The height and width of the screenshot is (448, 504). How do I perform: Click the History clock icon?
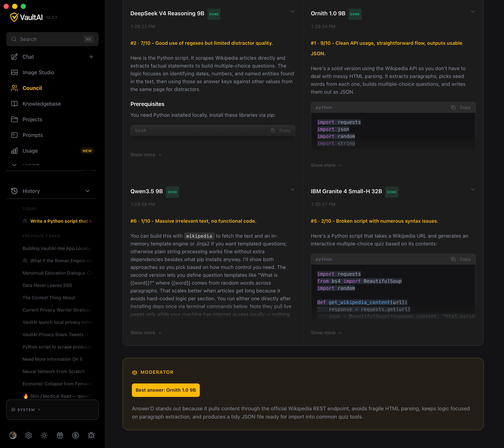[x=14, y=191]
